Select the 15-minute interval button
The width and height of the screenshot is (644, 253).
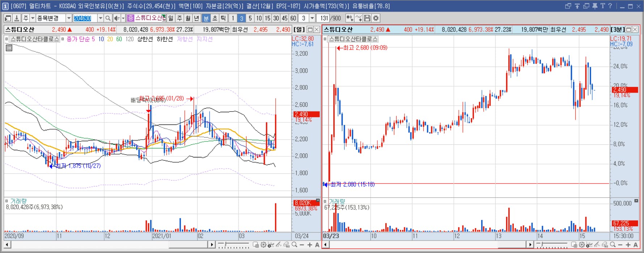(267, 18)
